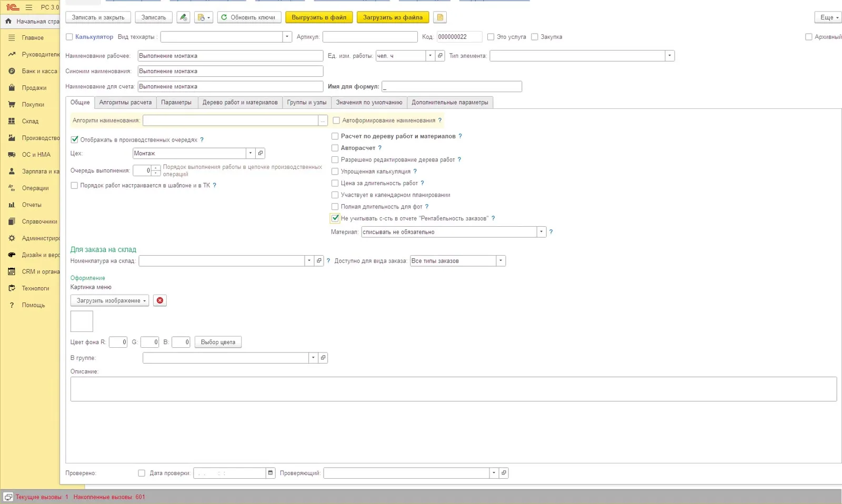
Task: Click Выбор цвета button
Action: pyautogui.click(x=218, y=342)
